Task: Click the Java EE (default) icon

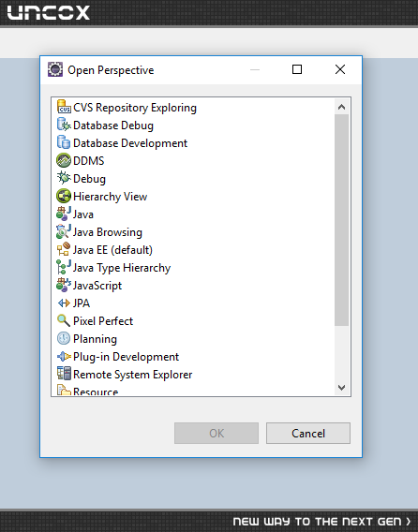Action: (64, 249)
